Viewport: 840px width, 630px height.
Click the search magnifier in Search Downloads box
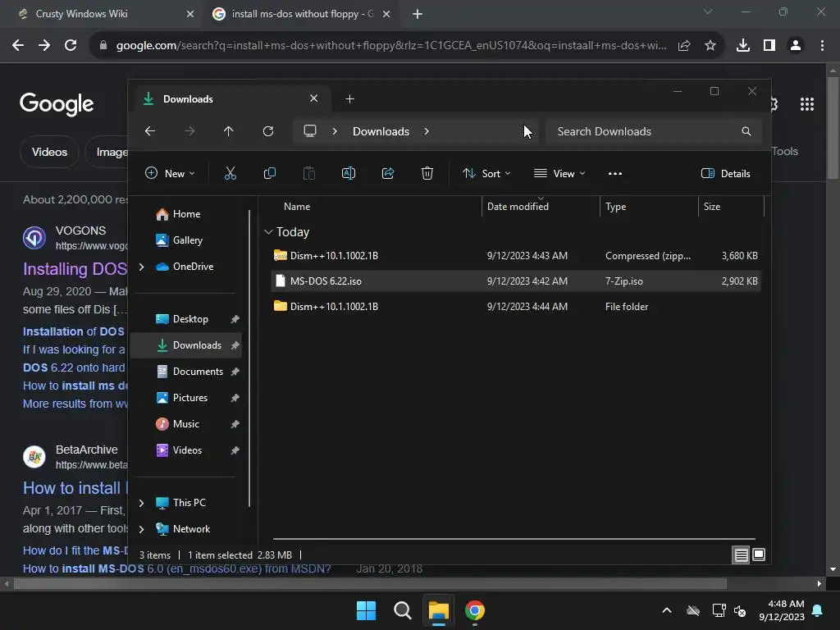tap(746, 131)
